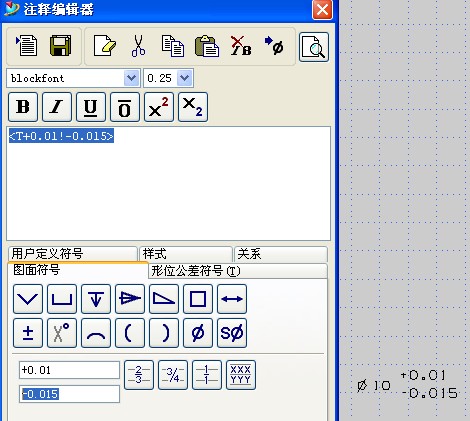Click the <T+0.01!-0.015> code text

click(x=61, y=136)
